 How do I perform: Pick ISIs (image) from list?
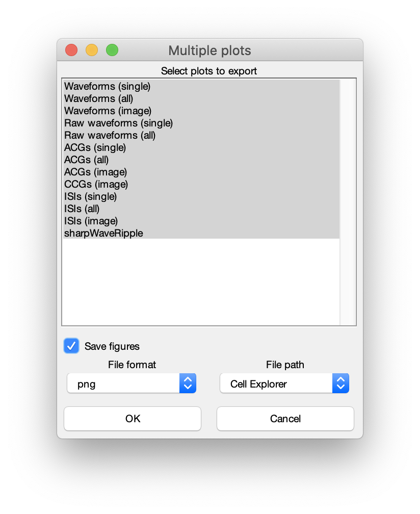[x=201, y=221]
